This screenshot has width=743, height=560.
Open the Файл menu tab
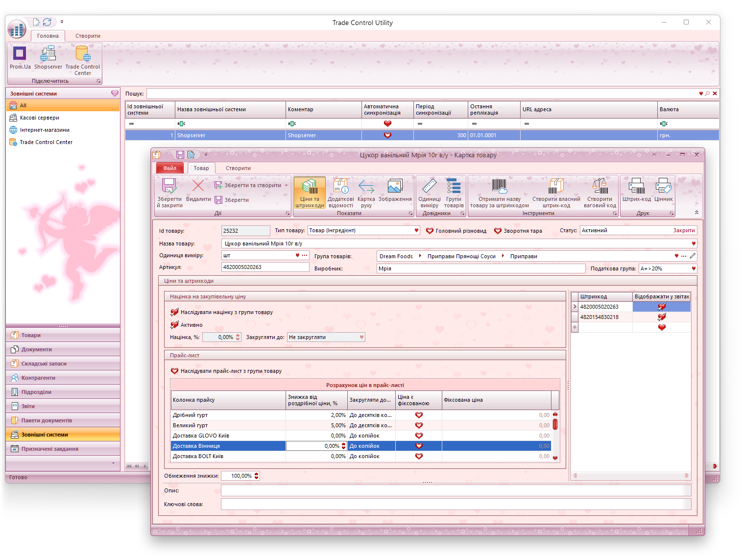pyautogui.click(x=169, y=168)
